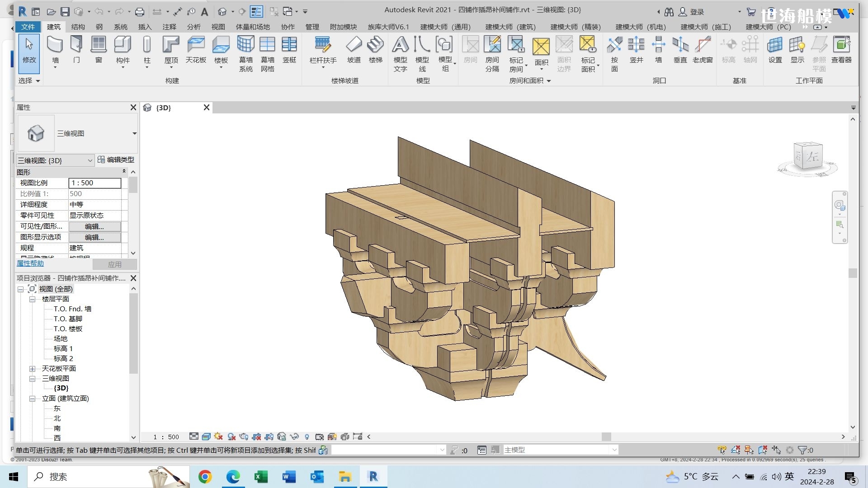This screenshot has width=868, height=488.
Task: Toggle shadows in view control bar
Action: pyautogui.click(x=231, y=436)
